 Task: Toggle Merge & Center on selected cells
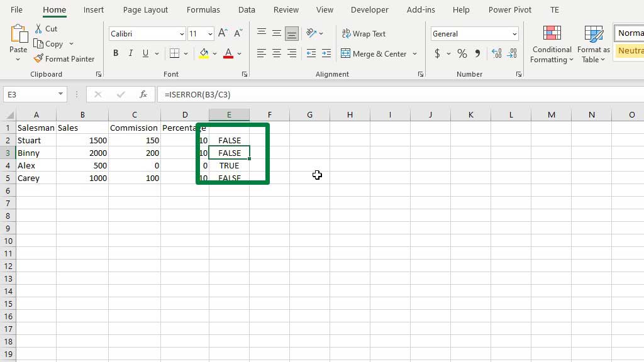click(374, 54)
